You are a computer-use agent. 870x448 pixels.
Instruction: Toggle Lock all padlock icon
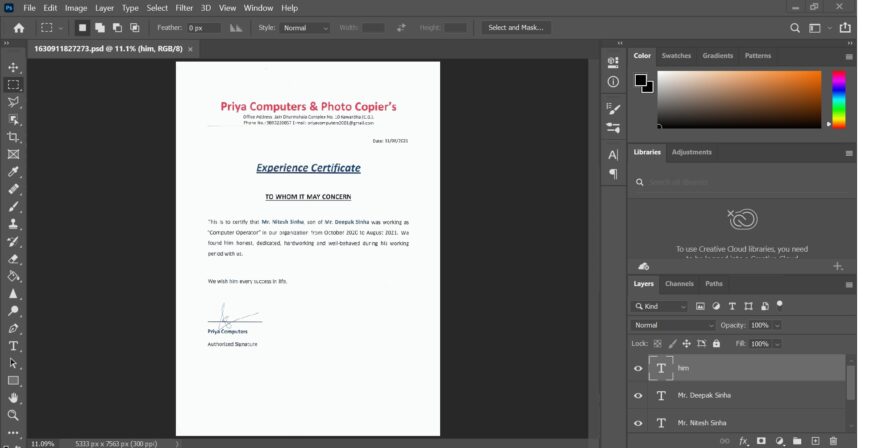coord(716,344)
